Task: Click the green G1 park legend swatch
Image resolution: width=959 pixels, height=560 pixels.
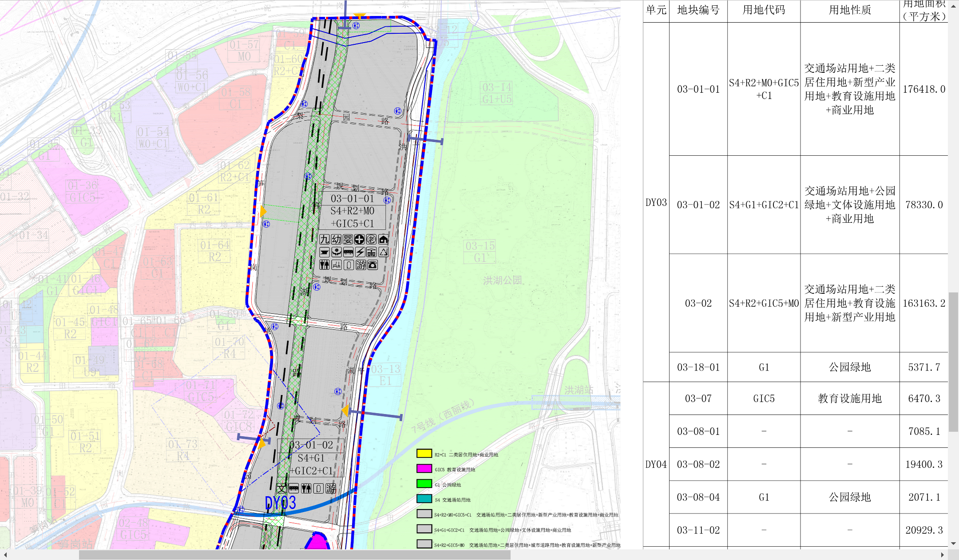Action: [x=424, y=484]
